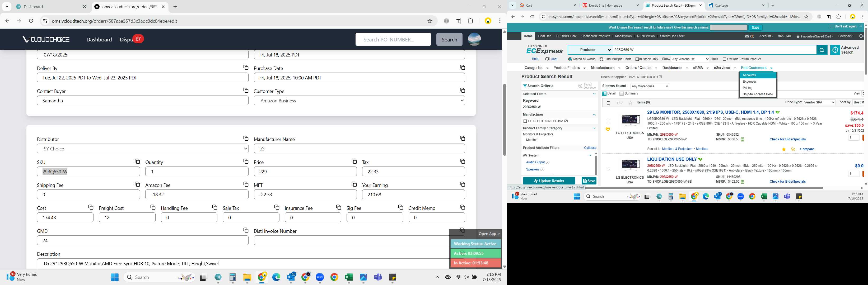Click the Search PO_NUMBER input field
The height and width of the screenshot is (285, 868).
pos(393,39)
